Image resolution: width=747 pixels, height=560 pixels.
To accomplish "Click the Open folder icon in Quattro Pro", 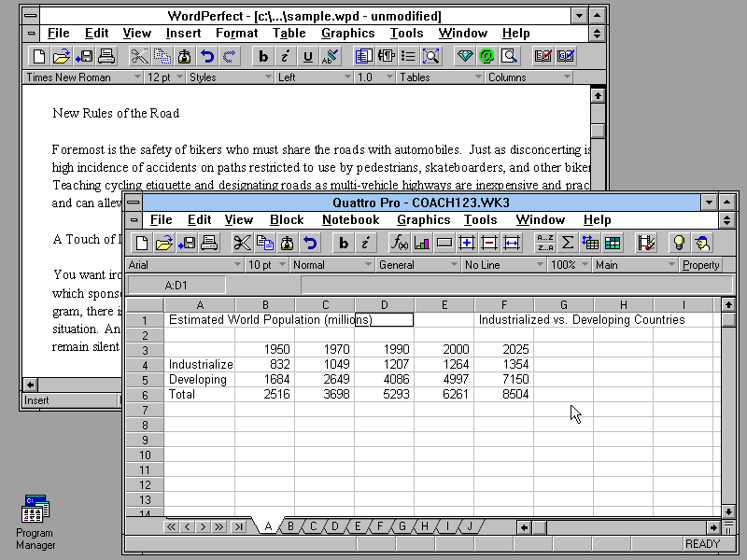I will pyautogui.click(x=164, y=244).
